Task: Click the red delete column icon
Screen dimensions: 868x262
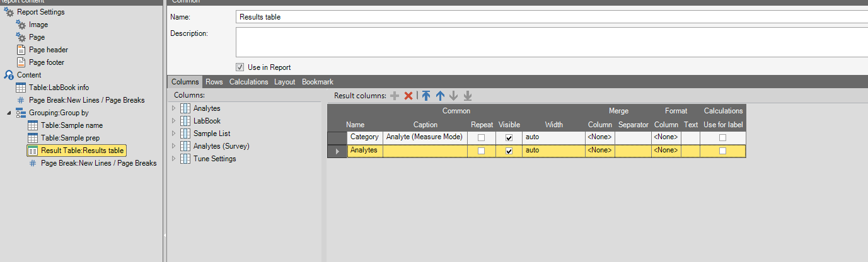Action: click(x=408, y=96)
